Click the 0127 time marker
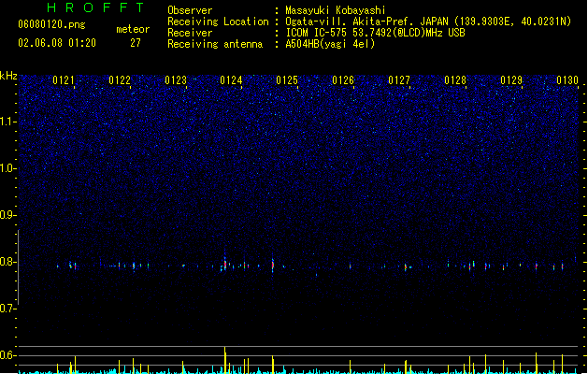 [399, 80]
